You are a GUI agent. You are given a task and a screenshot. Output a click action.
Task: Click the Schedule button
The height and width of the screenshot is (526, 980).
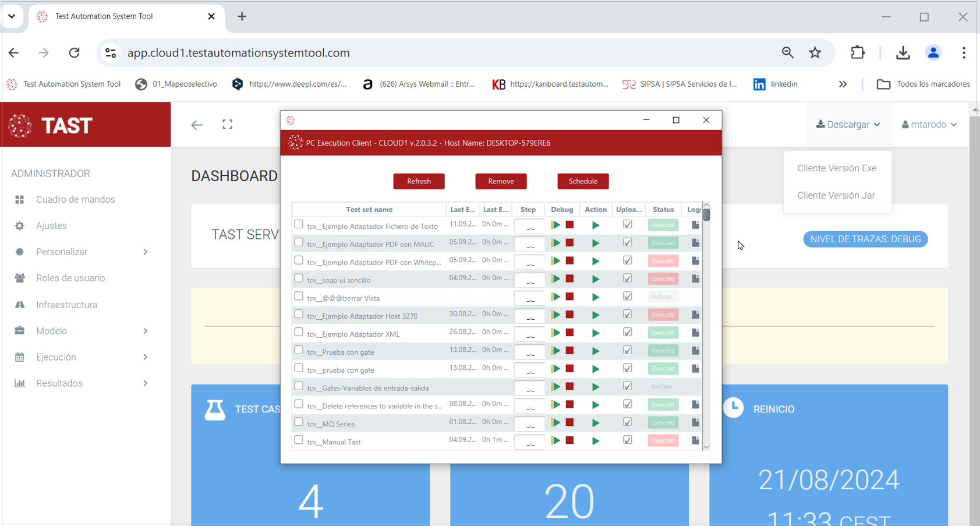click(x=582, y=181)
